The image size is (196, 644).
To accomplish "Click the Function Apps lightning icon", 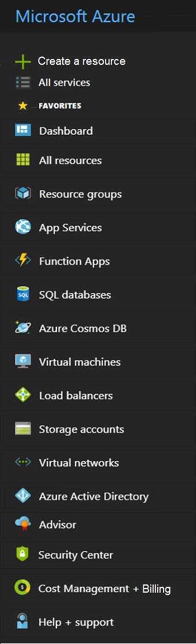I will tap(23, 261).
